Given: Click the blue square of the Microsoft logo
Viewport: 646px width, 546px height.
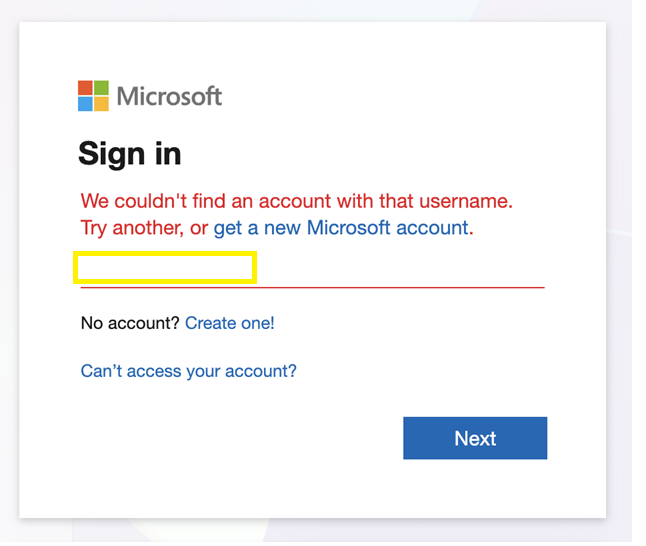Looking at the screenshot, I should coord(85,104).
